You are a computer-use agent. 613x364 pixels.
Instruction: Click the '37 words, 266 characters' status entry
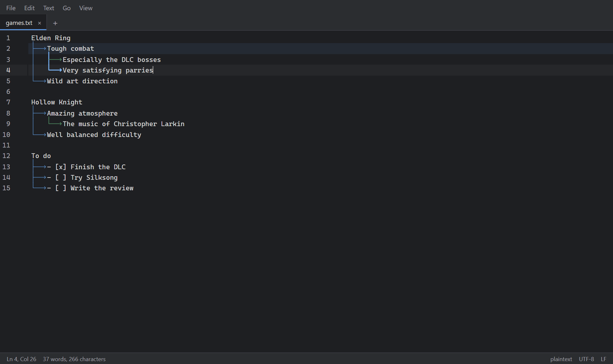[74, 359]
